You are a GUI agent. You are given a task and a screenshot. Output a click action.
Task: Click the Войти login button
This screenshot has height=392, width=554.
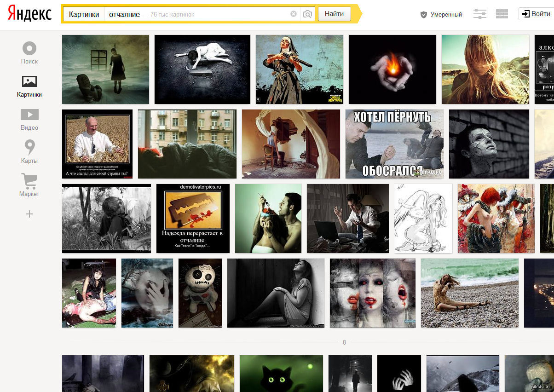tap(536, 14)
